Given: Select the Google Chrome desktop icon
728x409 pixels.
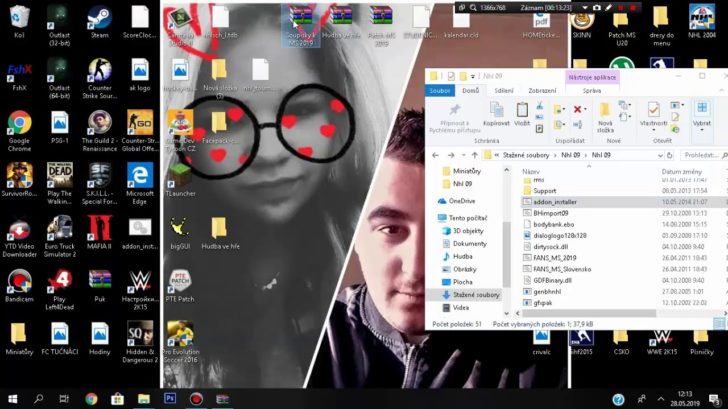Looking at the screenshot, I should 19,125.
